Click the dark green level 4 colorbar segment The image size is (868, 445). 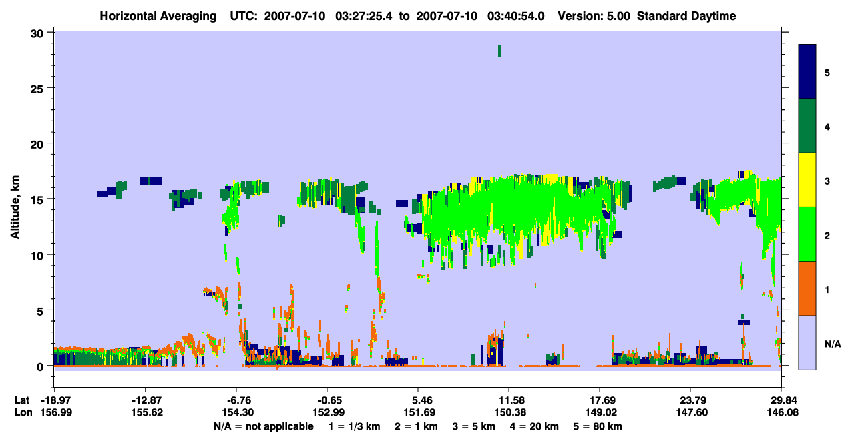click(x=807, y=126)
